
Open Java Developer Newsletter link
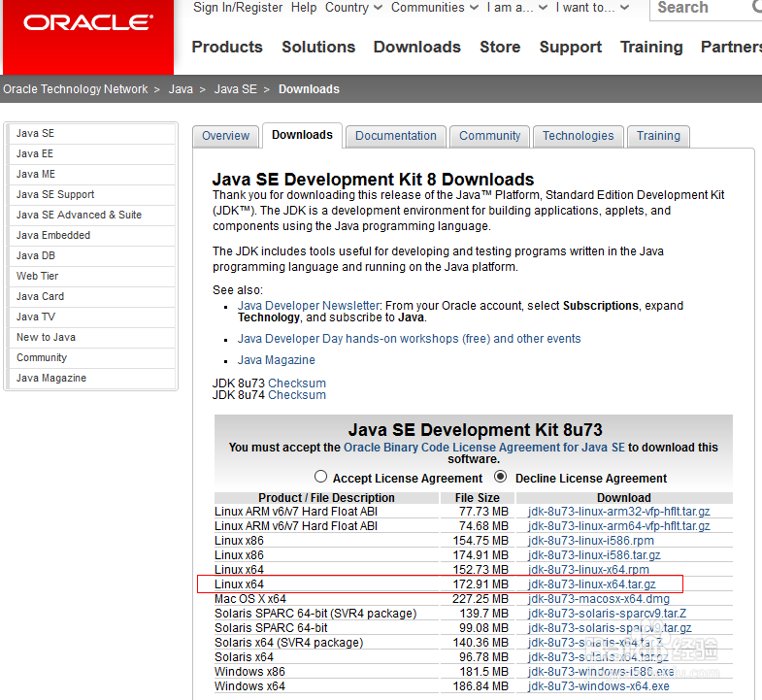point(309,305)
